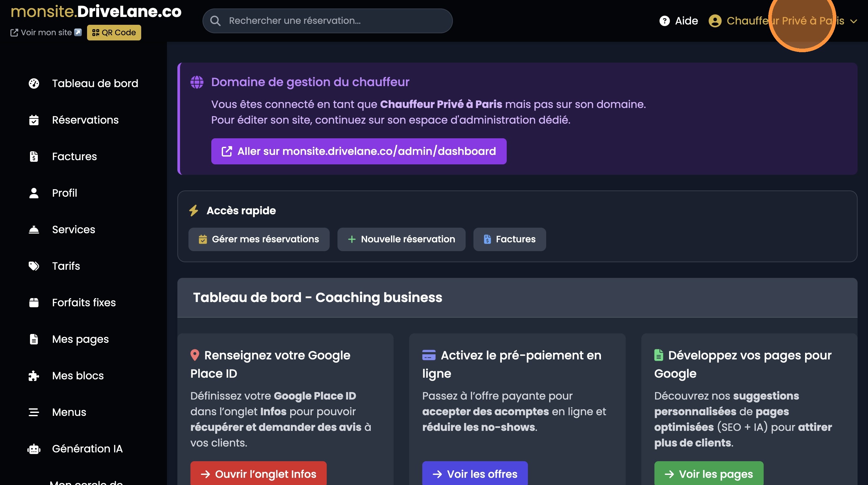Click the Nouvelle réservation quick access button
This screenshot has height=485, width=868.
(401, 239)
